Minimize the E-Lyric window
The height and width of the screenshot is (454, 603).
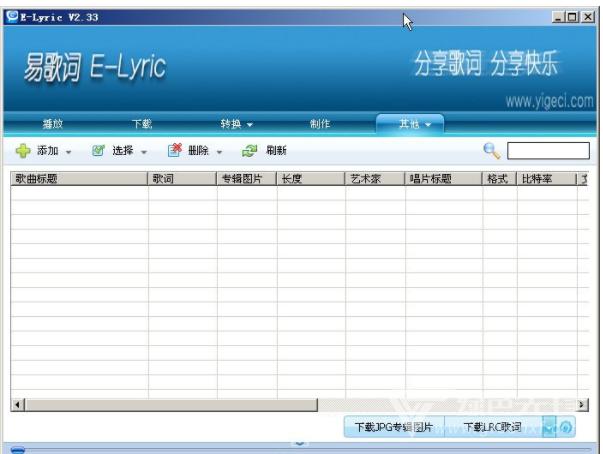pyautogui.click(x=558, y=17)
